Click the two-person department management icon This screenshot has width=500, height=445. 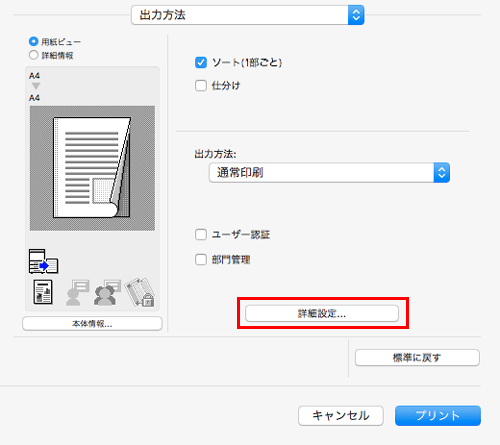[x=107, y=292]
